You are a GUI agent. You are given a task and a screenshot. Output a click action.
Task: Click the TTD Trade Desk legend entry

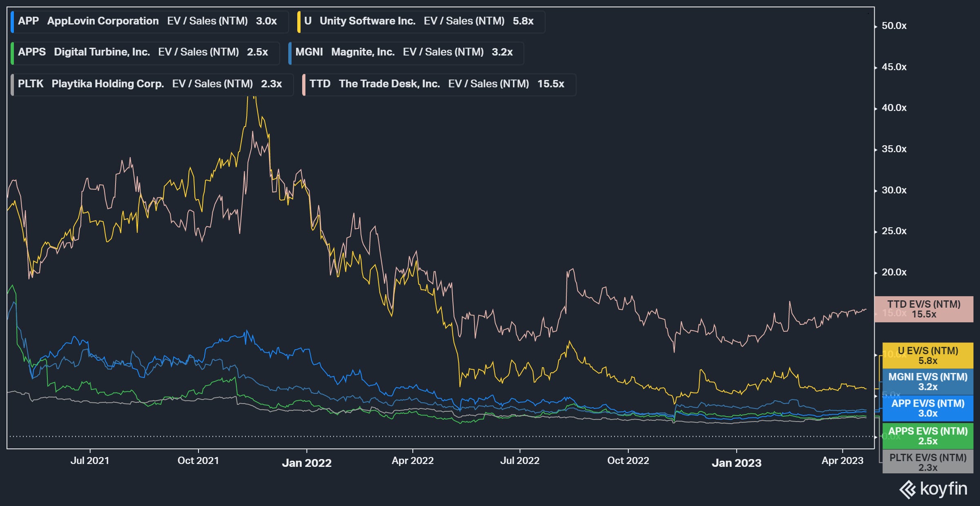pos(439,84)
